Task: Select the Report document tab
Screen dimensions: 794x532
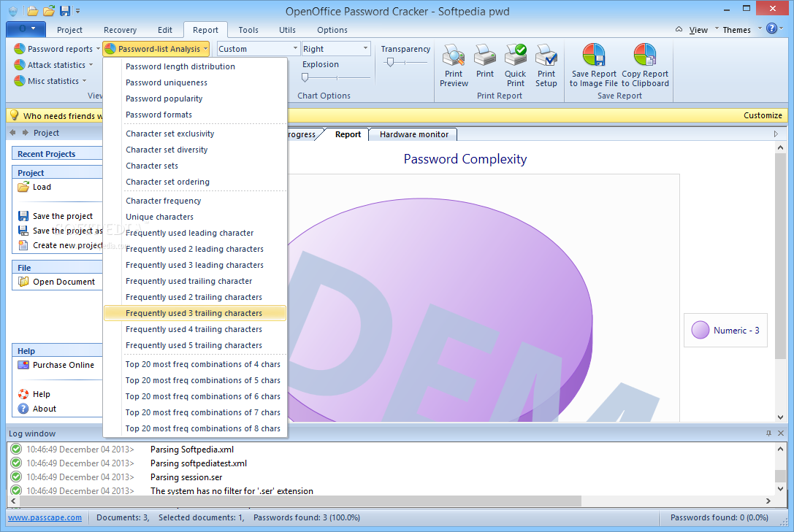Action: pos(348,134)
